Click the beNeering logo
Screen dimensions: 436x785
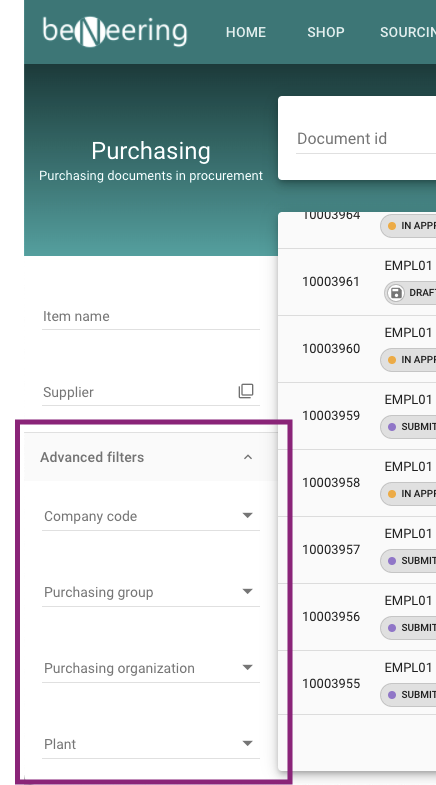tap(115, 32)
